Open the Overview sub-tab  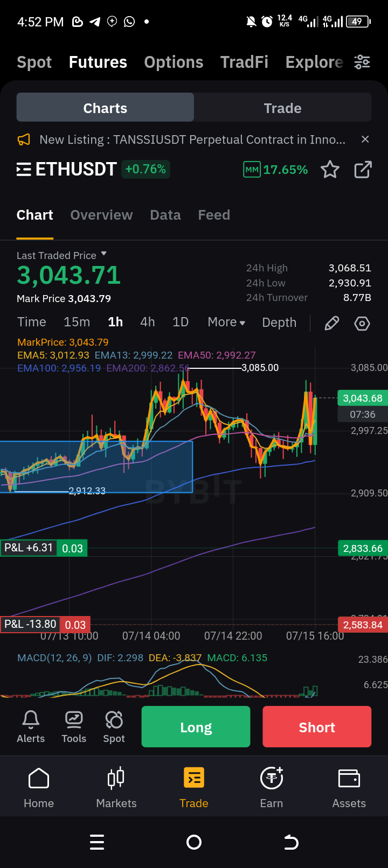coord(101,215)
